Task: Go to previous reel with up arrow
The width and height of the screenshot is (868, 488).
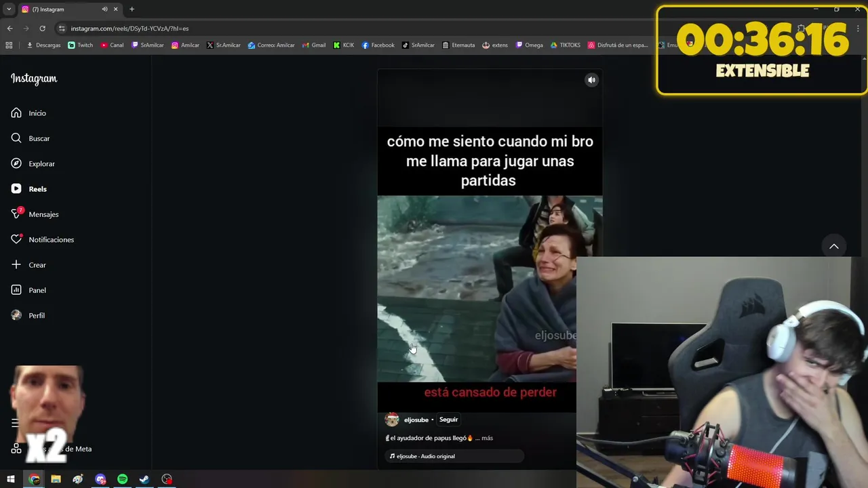Action: [x=834, y=246]
